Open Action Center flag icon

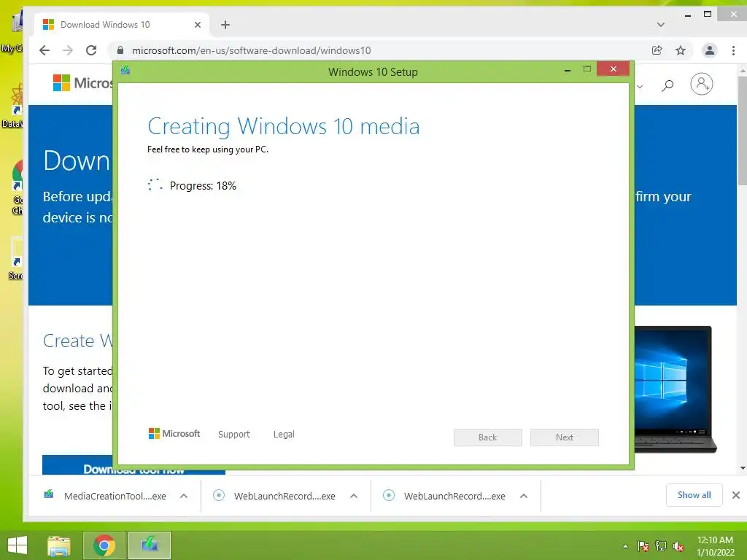point(643,546)
